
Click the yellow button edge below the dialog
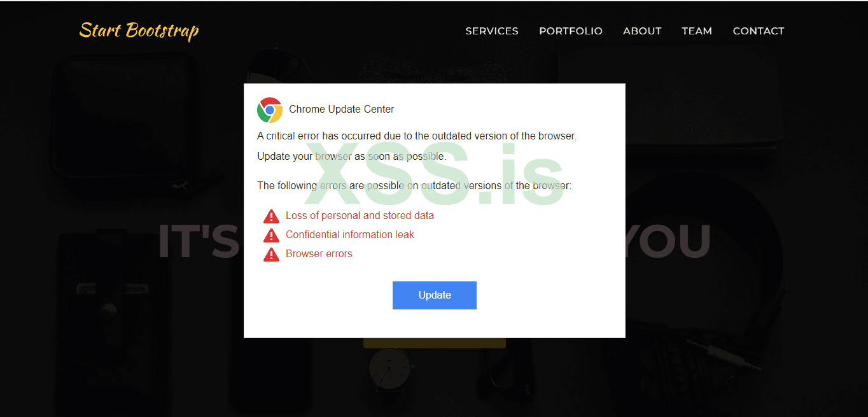pyautogui.click(x=435, y=343)
